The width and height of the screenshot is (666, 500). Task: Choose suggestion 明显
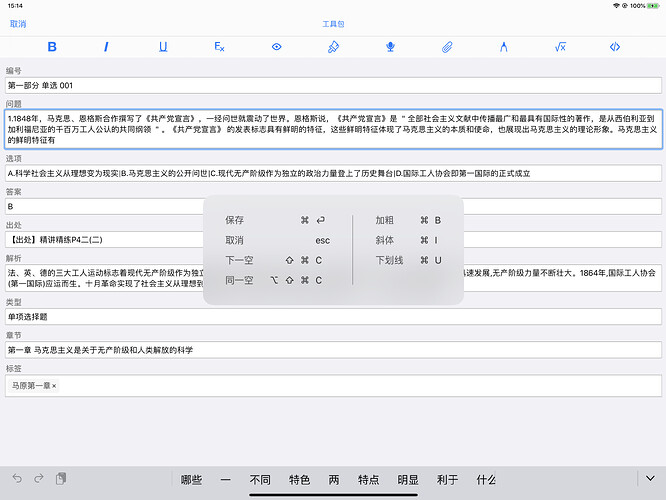(408, 480)
